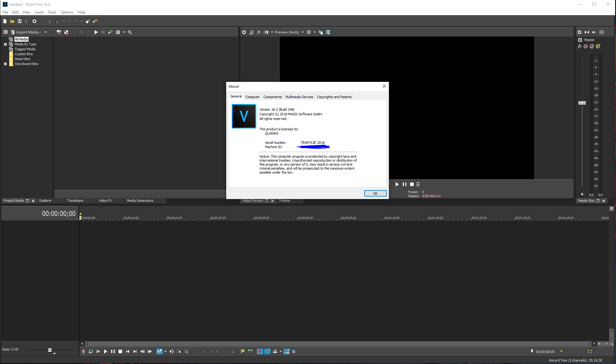Open Project Properties gear icon
This screenshot has height=364, width=616.
point(34,21)
